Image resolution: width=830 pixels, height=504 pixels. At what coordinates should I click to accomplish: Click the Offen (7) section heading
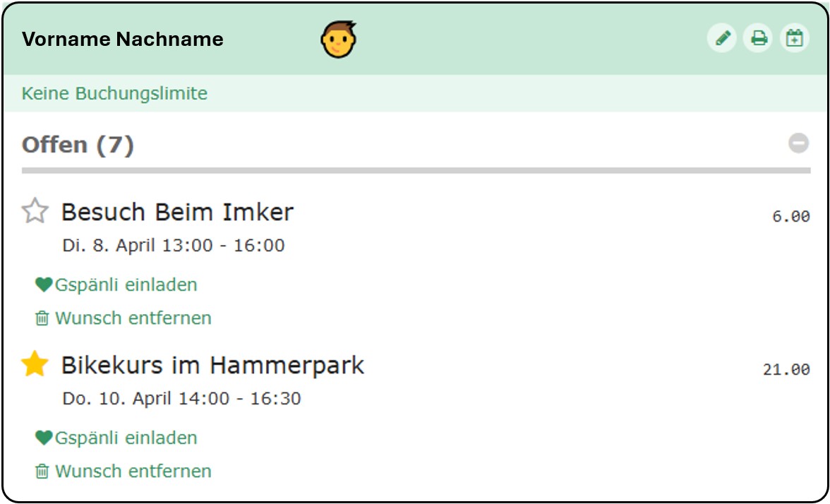78,145
